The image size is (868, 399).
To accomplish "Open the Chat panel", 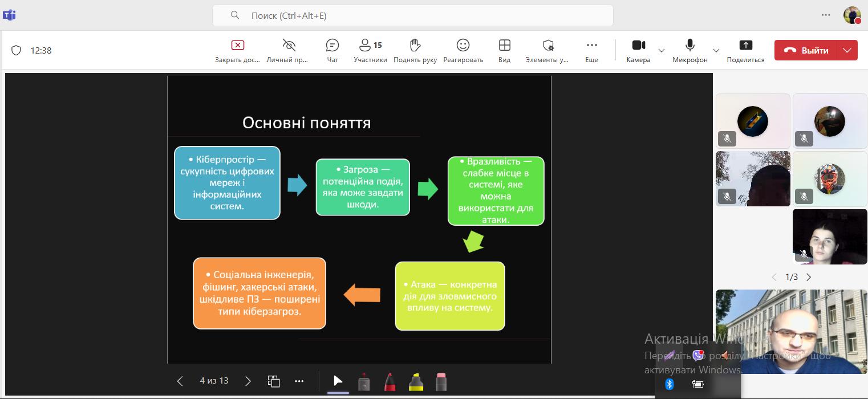I will click(x=332, y=50).
